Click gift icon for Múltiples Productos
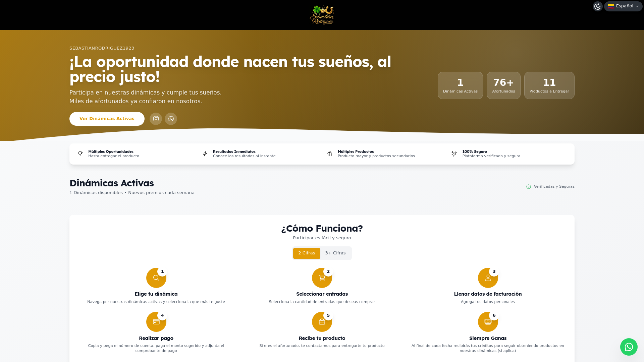This screenshot has height=362, width=644. pos(330,154)
